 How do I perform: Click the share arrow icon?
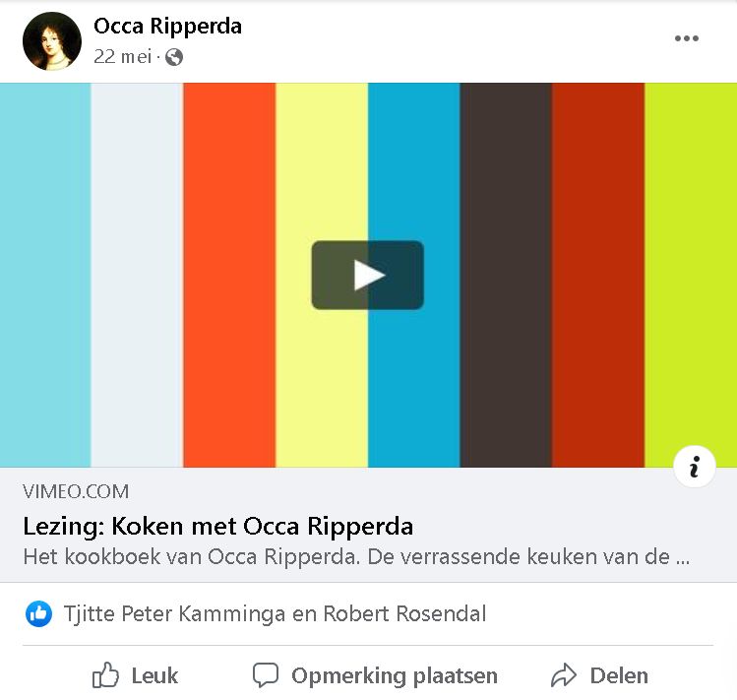564,675
